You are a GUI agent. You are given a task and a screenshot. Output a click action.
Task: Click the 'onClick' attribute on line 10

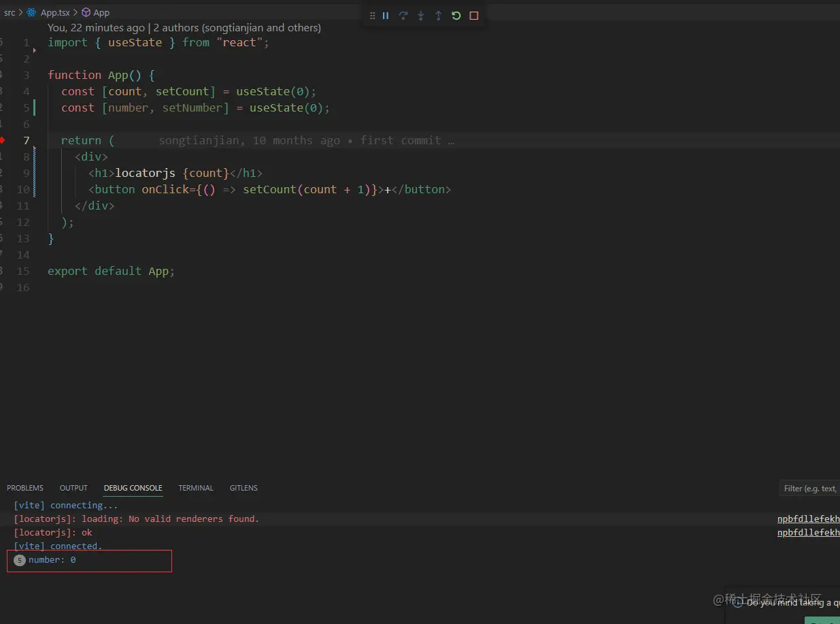tap(165, 189)
